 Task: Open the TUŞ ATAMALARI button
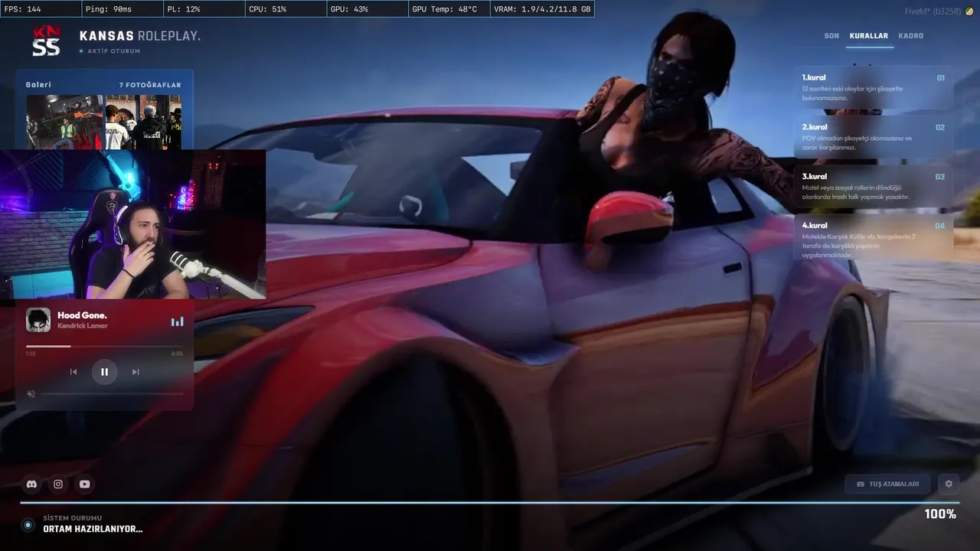tap(887, 484)
